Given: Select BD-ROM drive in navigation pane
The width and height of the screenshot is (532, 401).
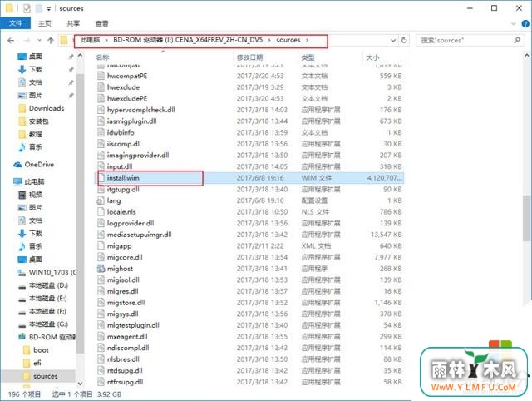Looking at the screenshot, I should click(52, 337).
